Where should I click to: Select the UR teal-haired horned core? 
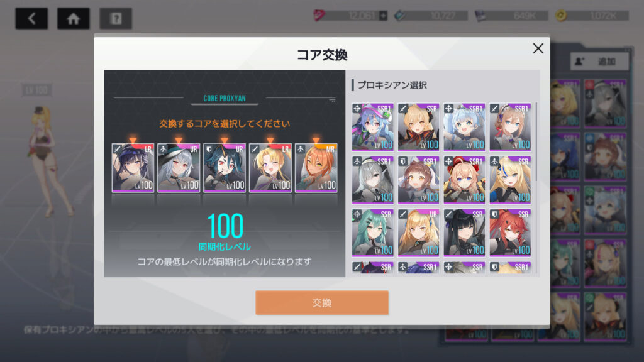click(x=225, y=168)
